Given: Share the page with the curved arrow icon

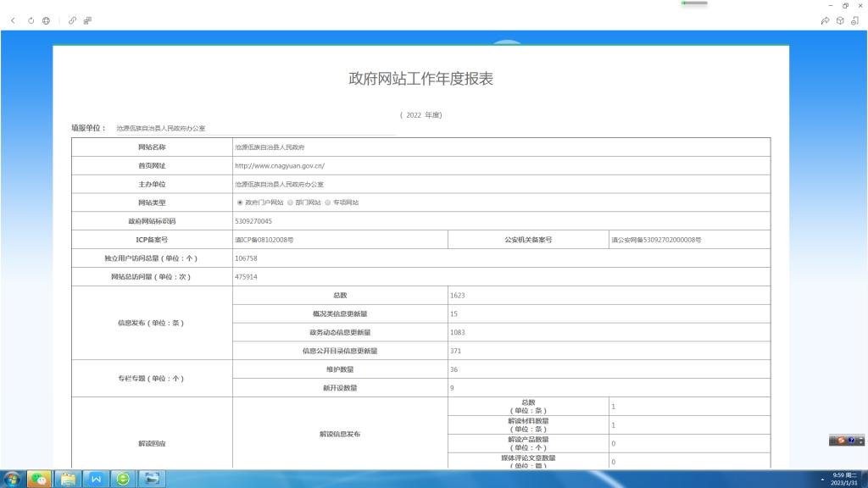Looking at the screenshot, I should [x=825, y=20].
